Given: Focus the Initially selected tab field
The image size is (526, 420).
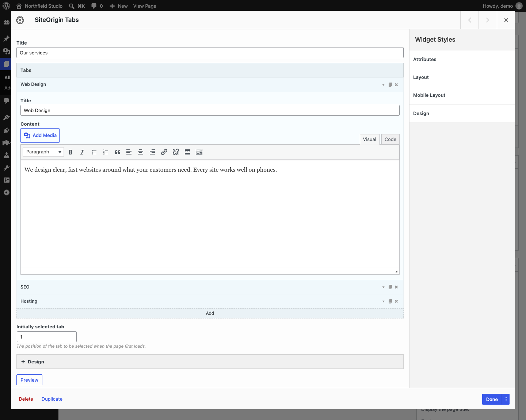Looking at the screenshot, I should pyautogui.click(x=47, y=337).
